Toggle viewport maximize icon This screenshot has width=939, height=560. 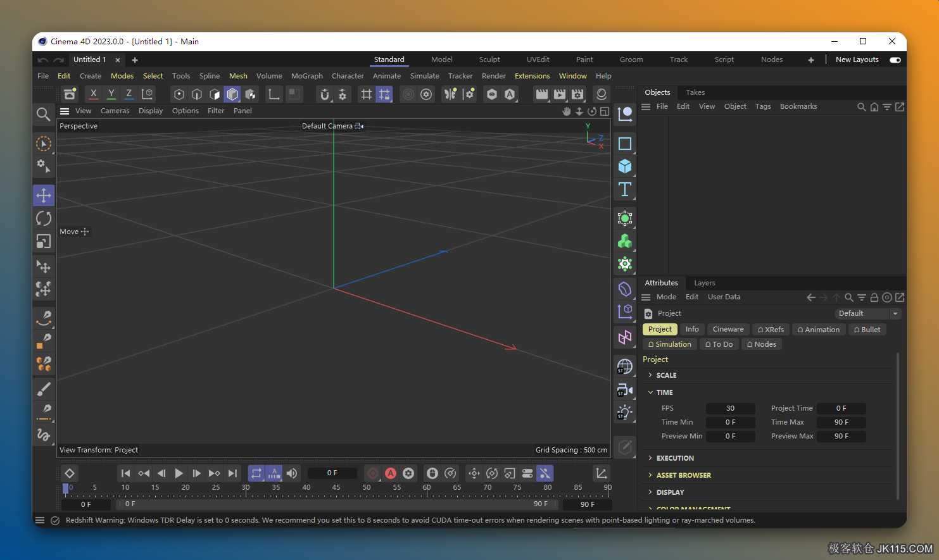(605, 111)
